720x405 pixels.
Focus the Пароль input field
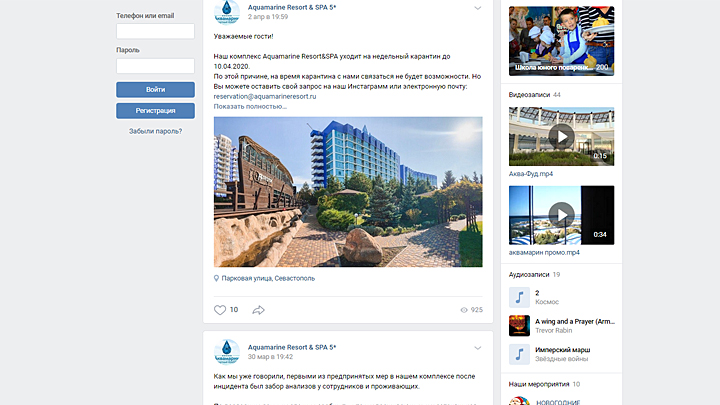[155, 66]
